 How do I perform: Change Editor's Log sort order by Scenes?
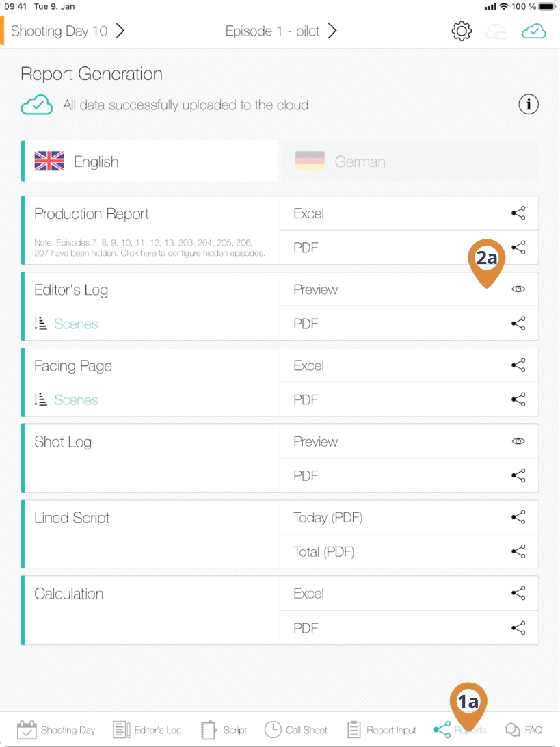point(66,324)
